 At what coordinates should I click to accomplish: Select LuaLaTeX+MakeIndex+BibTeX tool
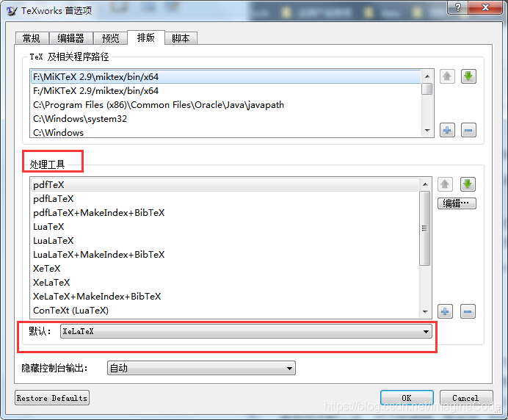tap(225, 254)
